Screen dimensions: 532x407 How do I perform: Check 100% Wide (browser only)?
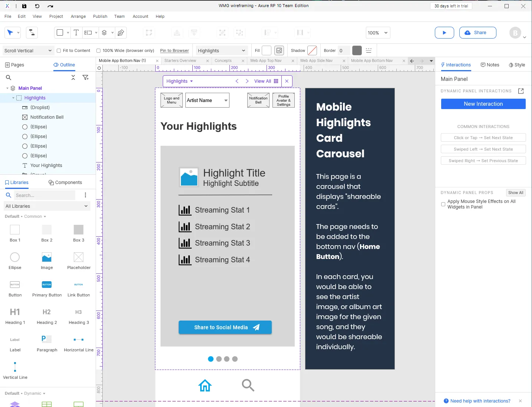[x=98, y=50]
